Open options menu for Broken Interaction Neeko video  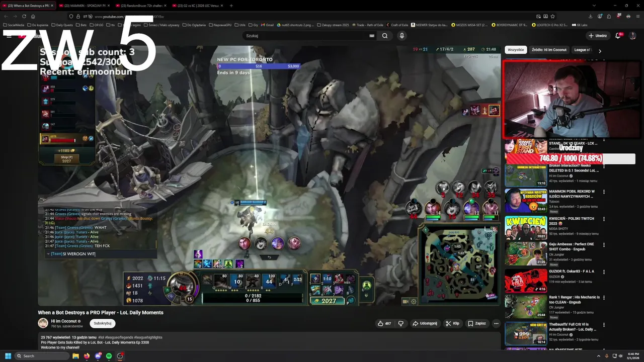point(604,166)
